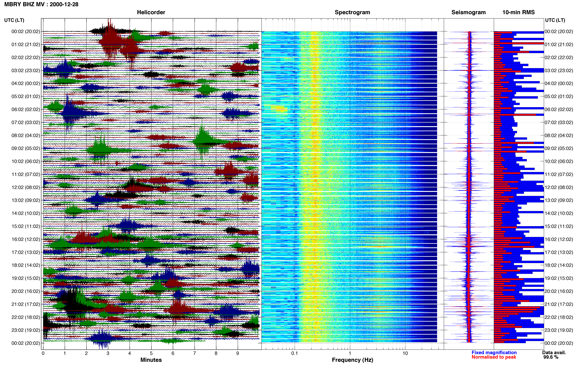This screenshot has height=368, width=588.
Task: Click Helicorder time label '14:02 (10:02)'
Action: pos(26,213)
